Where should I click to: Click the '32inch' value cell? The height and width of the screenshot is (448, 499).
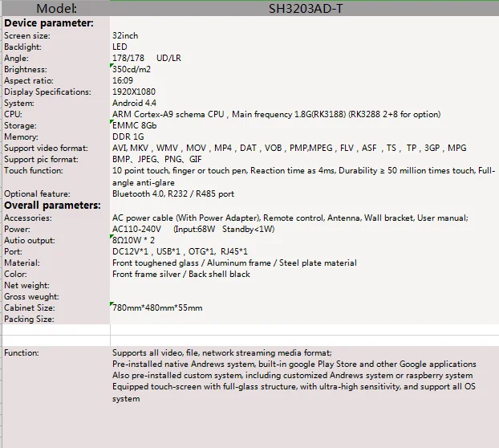click(x=125, y=36)
